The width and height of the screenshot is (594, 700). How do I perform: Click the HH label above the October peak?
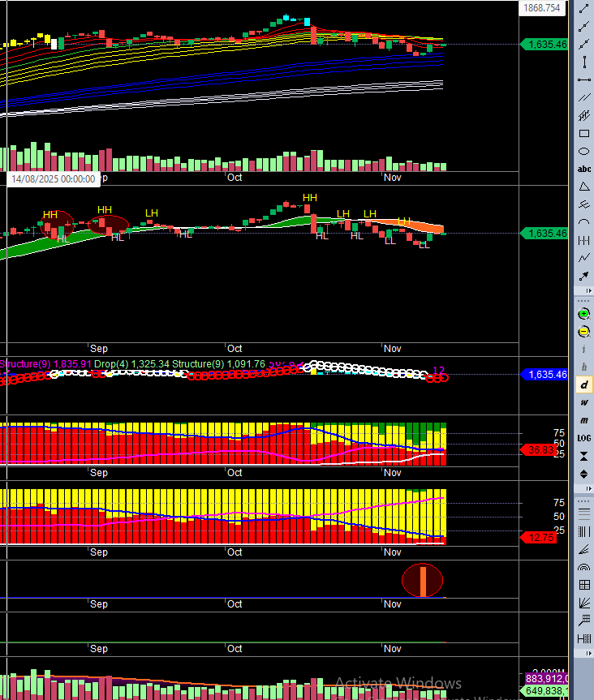(x=310, y=198)
